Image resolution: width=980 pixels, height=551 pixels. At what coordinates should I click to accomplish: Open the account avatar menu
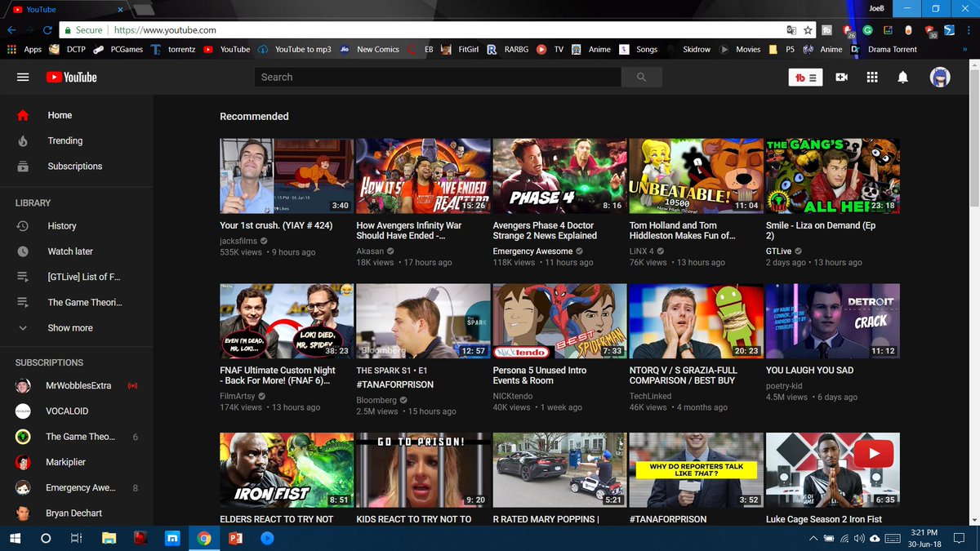(940, 77)
